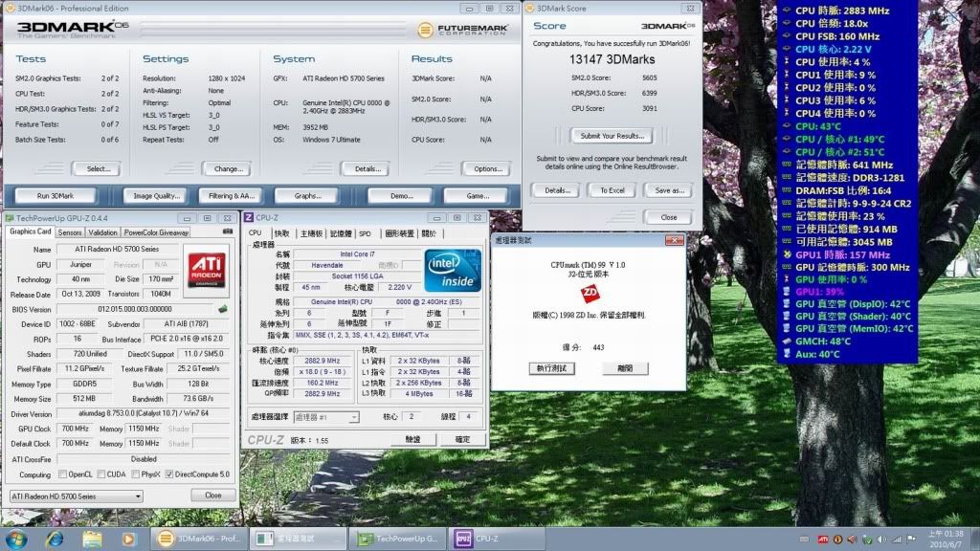Open the SPD tab in CPU-Z

point(365,233)
